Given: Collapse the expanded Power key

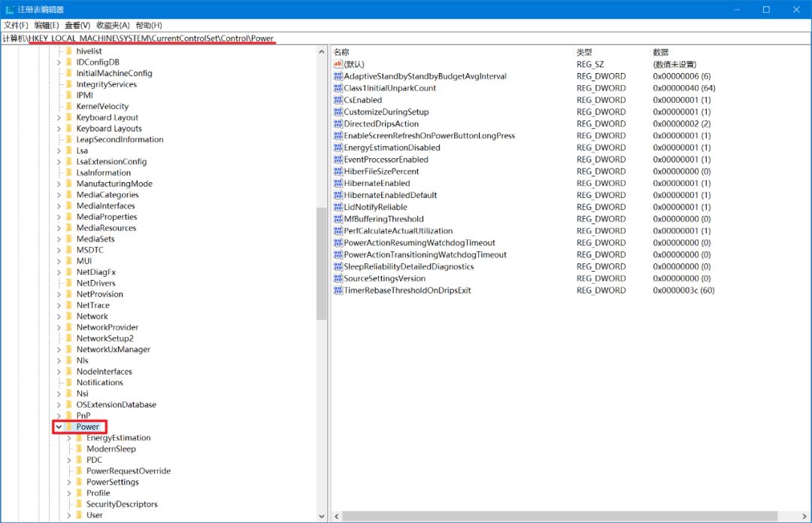Looking at the screenshot, I should coord(59,427).
